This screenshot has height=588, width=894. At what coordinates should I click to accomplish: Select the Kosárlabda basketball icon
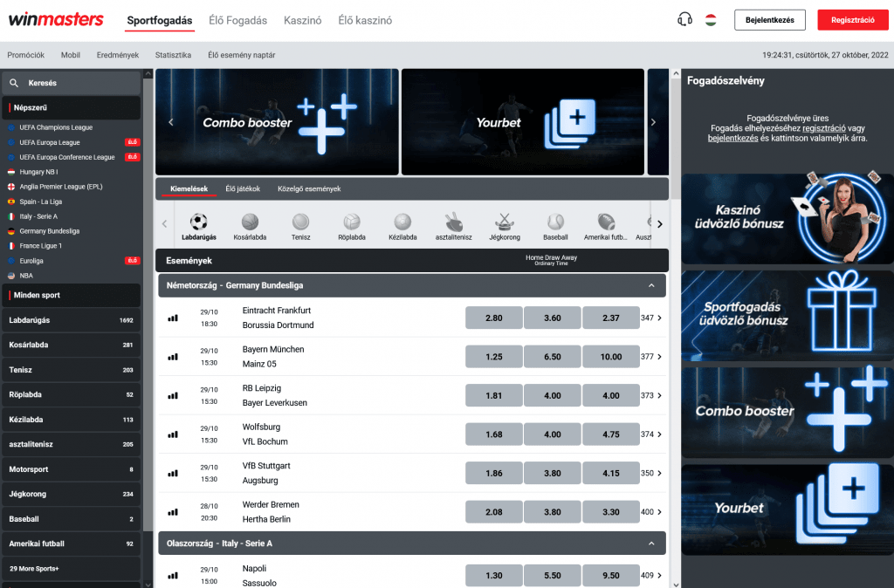[250, 222]
